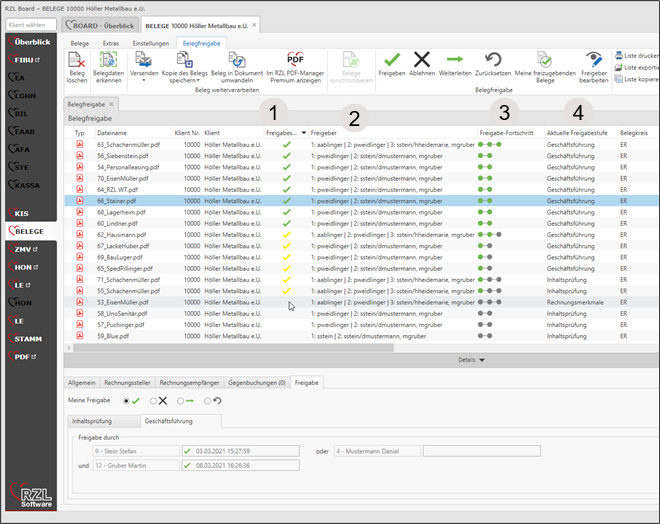
Task: Click the Weiterleiten arrow icon
Action: 456,61
